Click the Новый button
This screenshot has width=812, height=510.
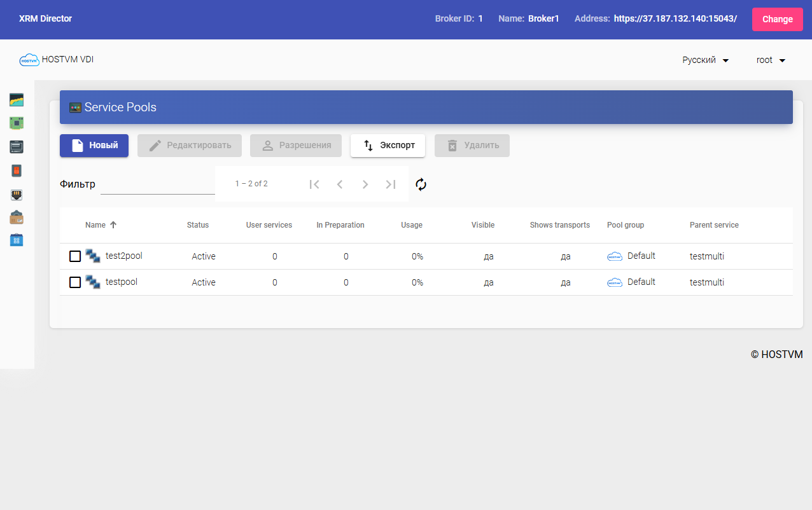[94, 146]
